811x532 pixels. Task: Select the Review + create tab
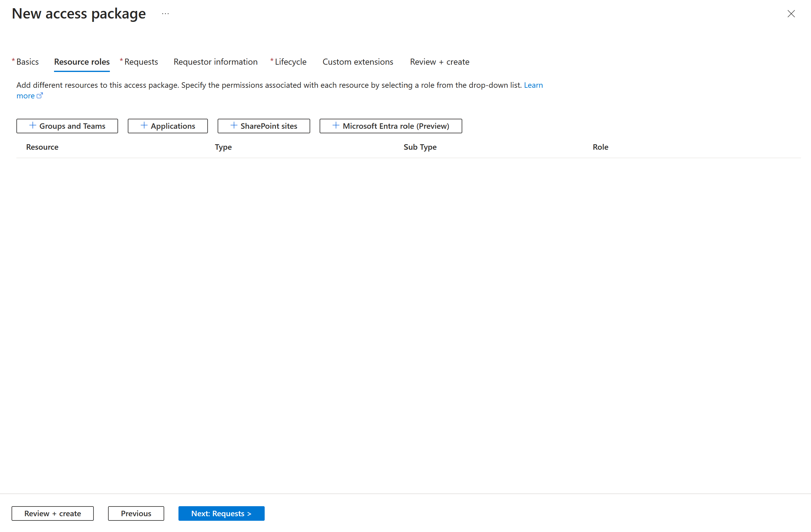(439, 62)
